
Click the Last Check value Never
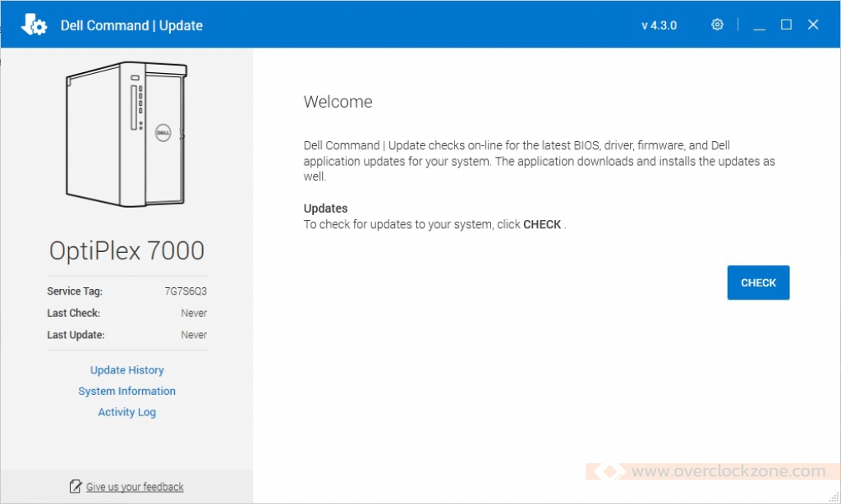click(x=194, y=313)
